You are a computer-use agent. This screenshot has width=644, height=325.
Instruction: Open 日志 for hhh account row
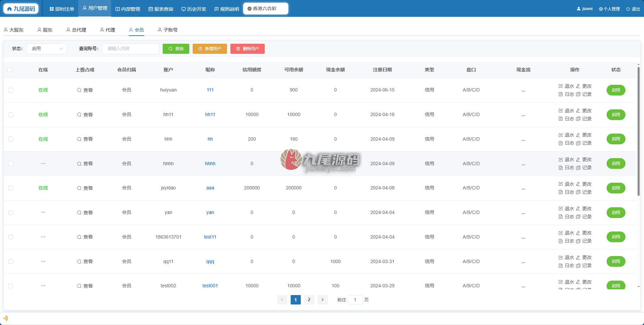pos(566,143)
